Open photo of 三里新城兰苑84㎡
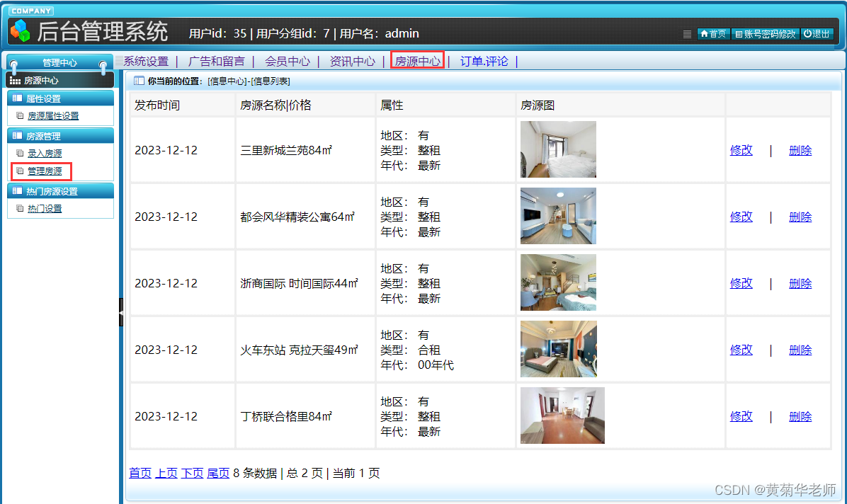The width and height of the screenshot is (847, 504). [558, 149]
